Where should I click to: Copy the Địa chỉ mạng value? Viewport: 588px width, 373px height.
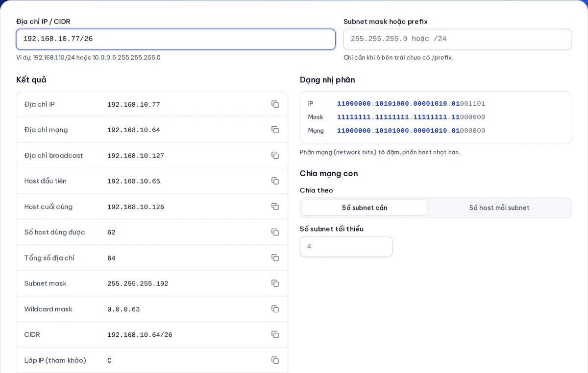coord(275,130)
